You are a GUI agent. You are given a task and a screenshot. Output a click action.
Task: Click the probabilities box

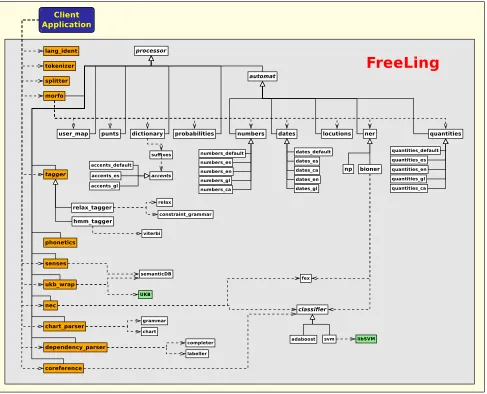point(194,134)
